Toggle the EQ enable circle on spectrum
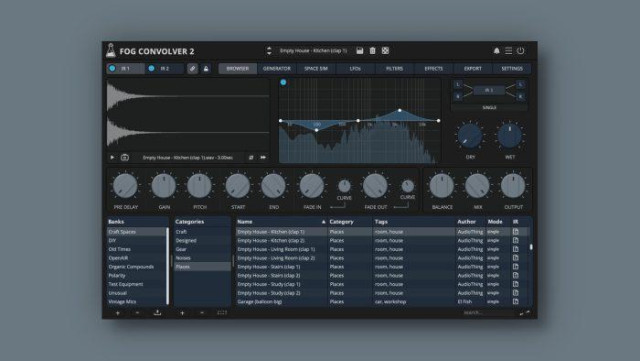This screenshot has width=640, height=361. [x=283, y=82]
